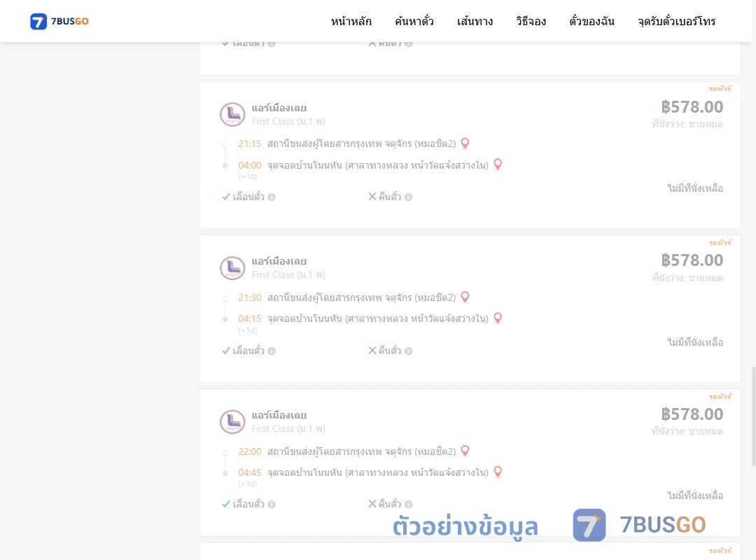Click 21:30 departure time text
756x560 pixels.
point(250,297)
